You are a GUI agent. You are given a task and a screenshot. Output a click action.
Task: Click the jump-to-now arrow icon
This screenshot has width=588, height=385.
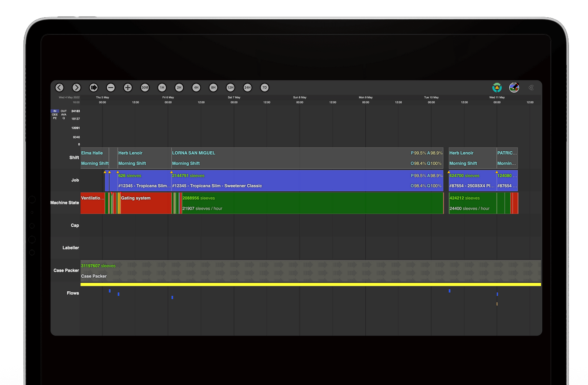(x=93, y=87)
